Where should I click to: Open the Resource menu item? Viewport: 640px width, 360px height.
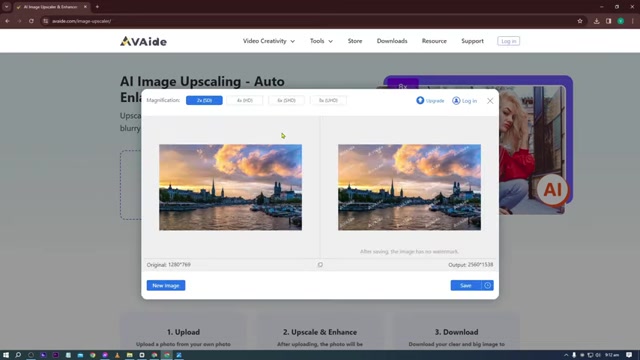pos(434,41)
